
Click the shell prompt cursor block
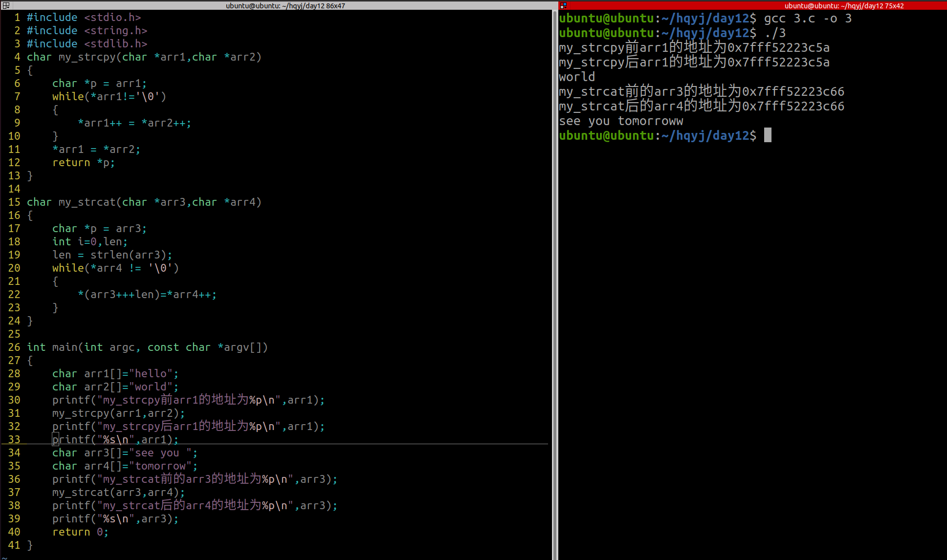[768, 135]
